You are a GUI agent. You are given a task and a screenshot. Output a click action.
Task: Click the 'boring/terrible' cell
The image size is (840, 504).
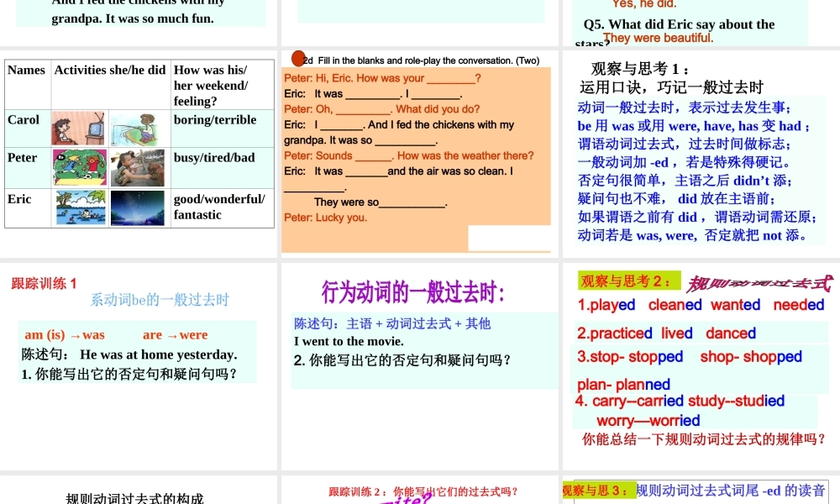coord(223,129)
